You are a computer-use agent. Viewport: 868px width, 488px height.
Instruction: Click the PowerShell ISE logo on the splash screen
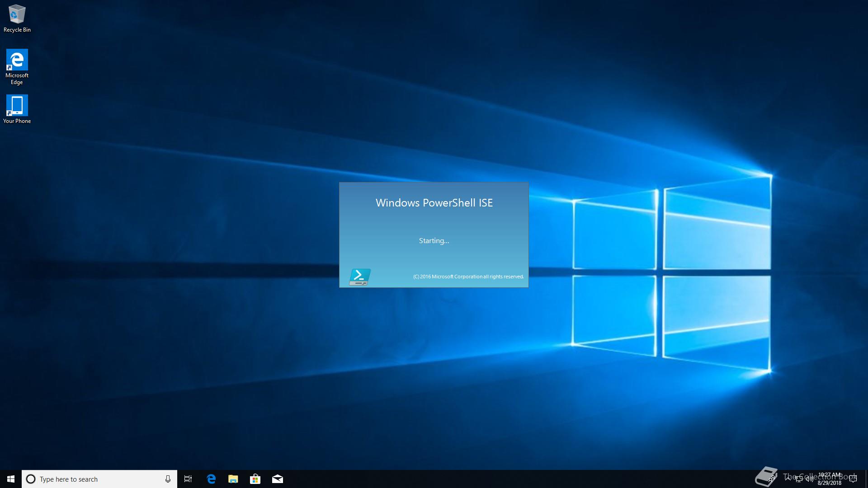pos(359,277)
